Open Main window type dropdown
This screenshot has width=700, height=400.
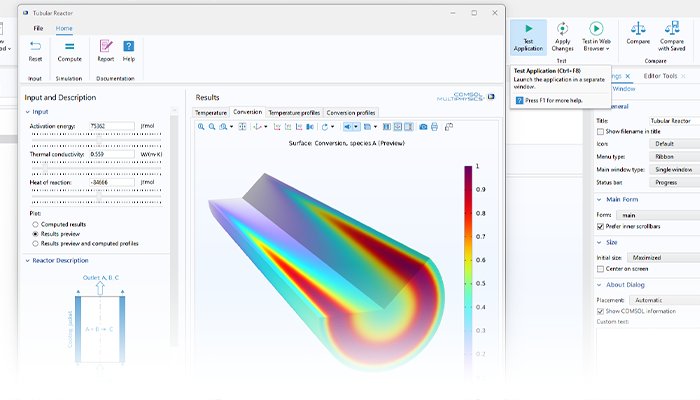tap(674, 170)
